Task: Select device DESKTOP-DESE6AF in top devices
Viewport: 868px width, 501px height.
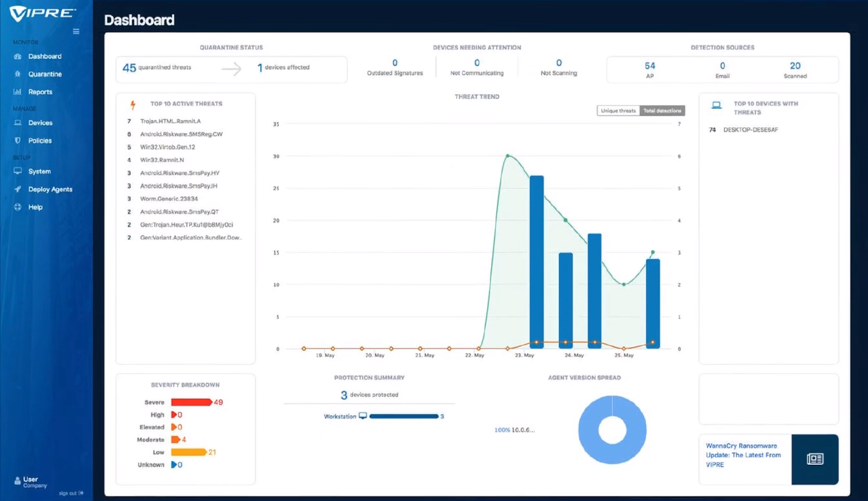Action: click(x=751, y=130)
